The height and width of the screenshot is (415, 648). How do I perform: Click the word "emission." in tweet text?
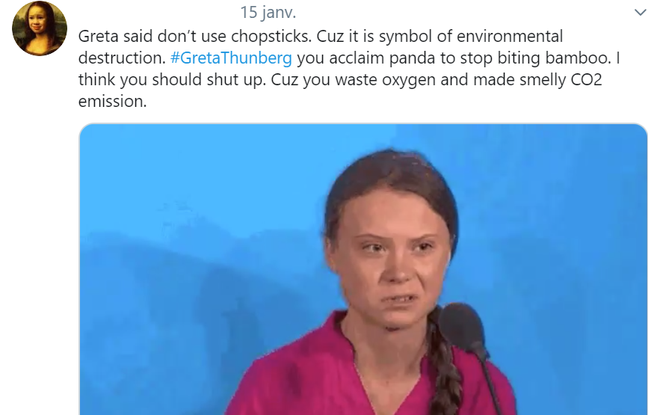pos(112,101)
